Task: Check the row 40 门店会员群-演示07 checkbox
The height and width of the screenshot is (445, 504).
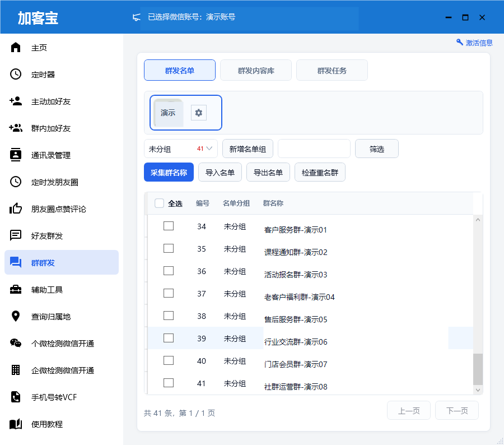Action: pos(169,360)
